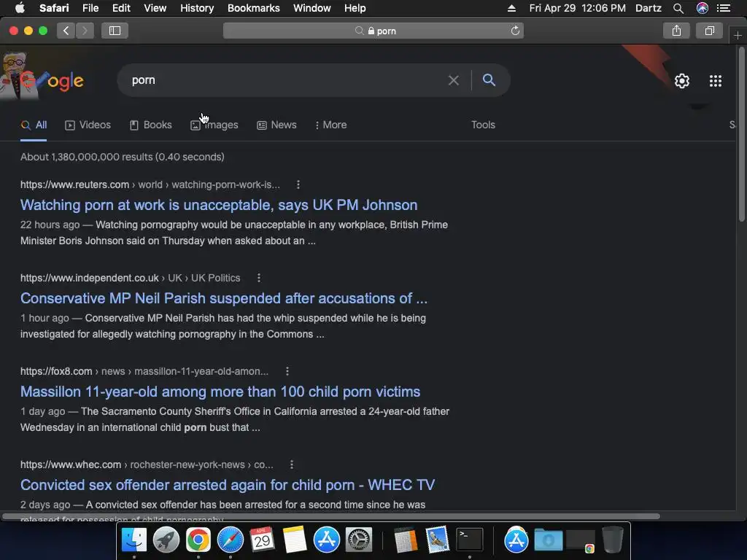Show the Safari sidebar

(x=115, y=31)
